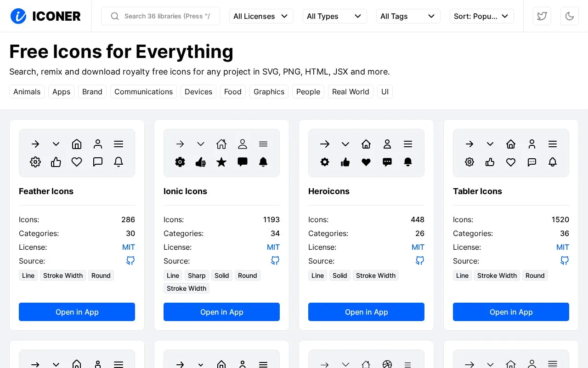Filter by Graphics tag

pyautogui.click(x=269, y=92)
